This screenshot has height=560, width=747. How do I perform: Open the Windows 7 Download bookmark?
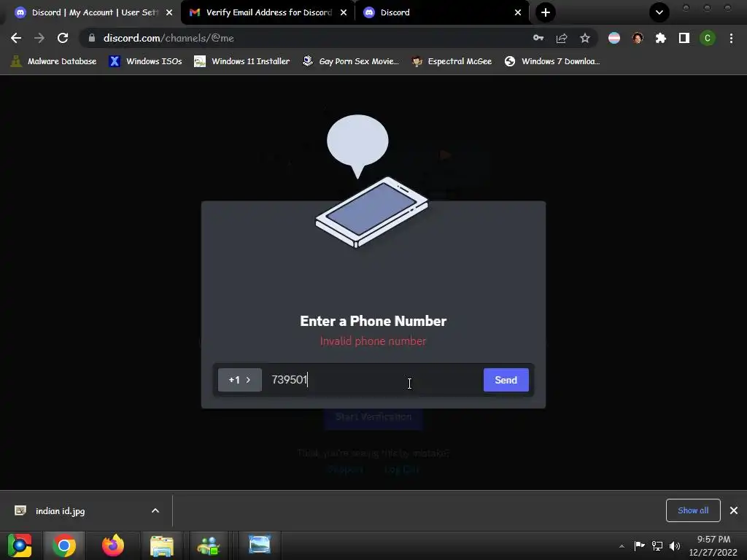[x=553, y=61]
